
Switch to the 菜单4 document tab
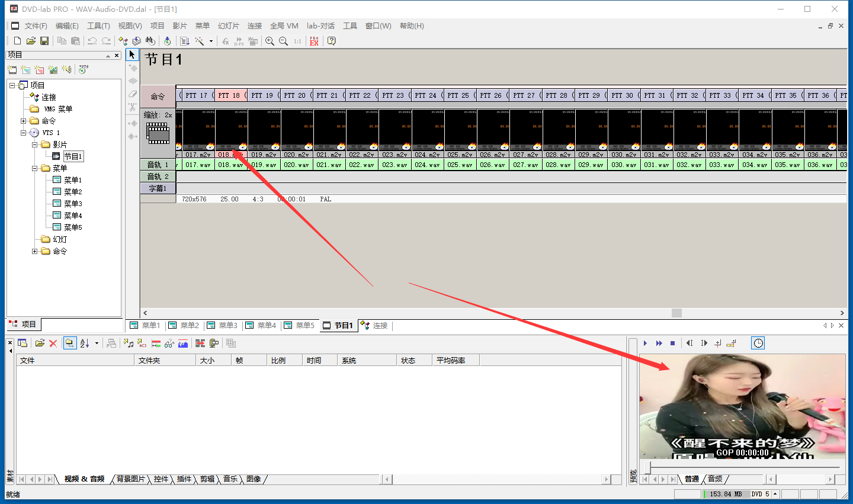pyautogui.click(x=261, y=326)
